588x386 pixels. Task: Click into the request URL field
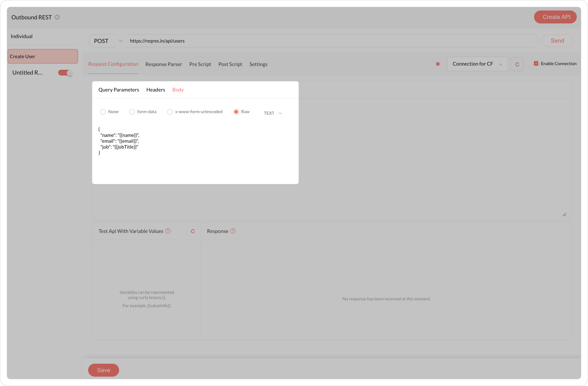(x=331, y=41)
